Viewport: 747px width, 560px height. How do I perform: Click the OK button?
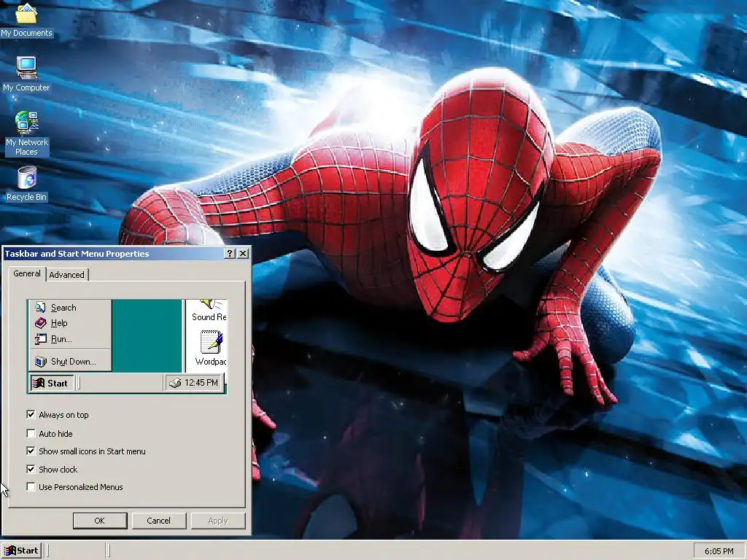click(x=99, y=521)
